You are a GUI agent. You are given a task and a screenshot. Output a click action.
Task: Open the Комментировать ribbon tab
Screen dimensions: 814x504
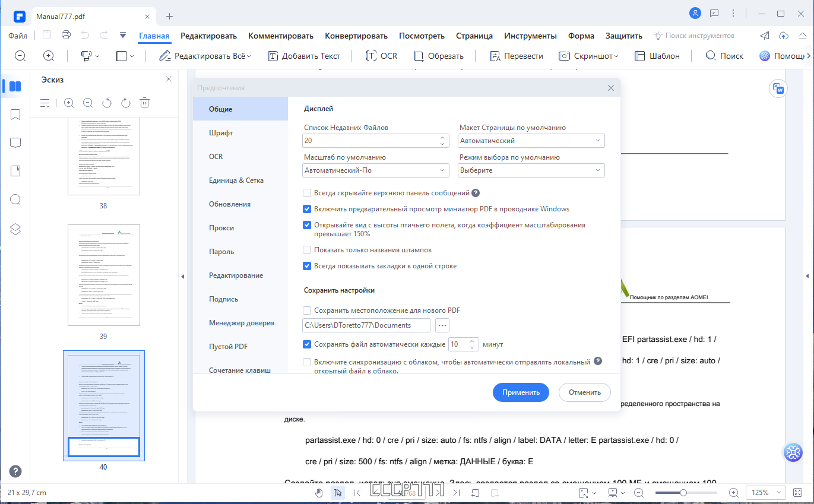coord(281,36)
